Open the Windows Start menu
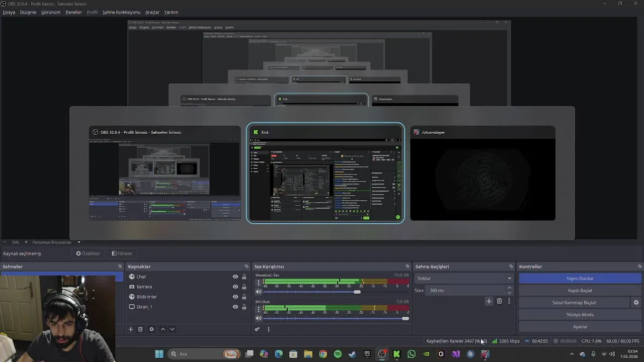644x362 pixels. (159, 354)
